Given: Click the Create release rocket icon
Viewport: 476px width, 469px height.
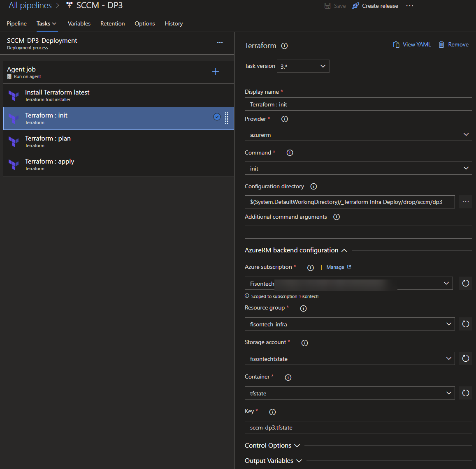Looking at the screenshot, I should click(355, 6).
